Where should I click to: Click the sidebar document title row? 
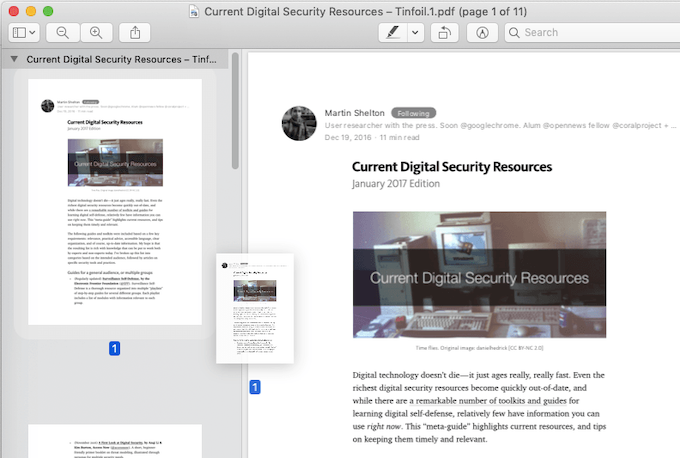[x=114, y=59]
